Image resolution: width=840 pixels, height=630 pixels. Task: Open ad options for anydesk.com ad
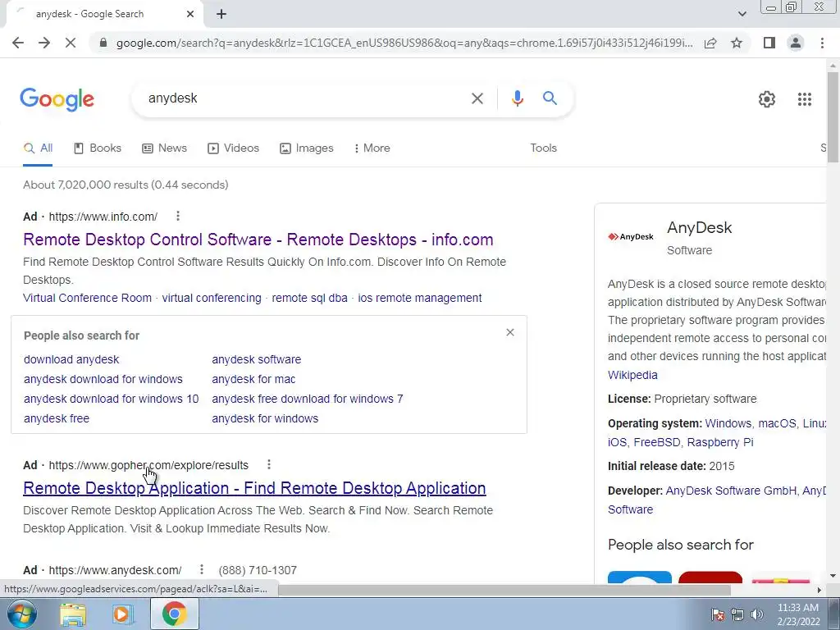[202, 569]
